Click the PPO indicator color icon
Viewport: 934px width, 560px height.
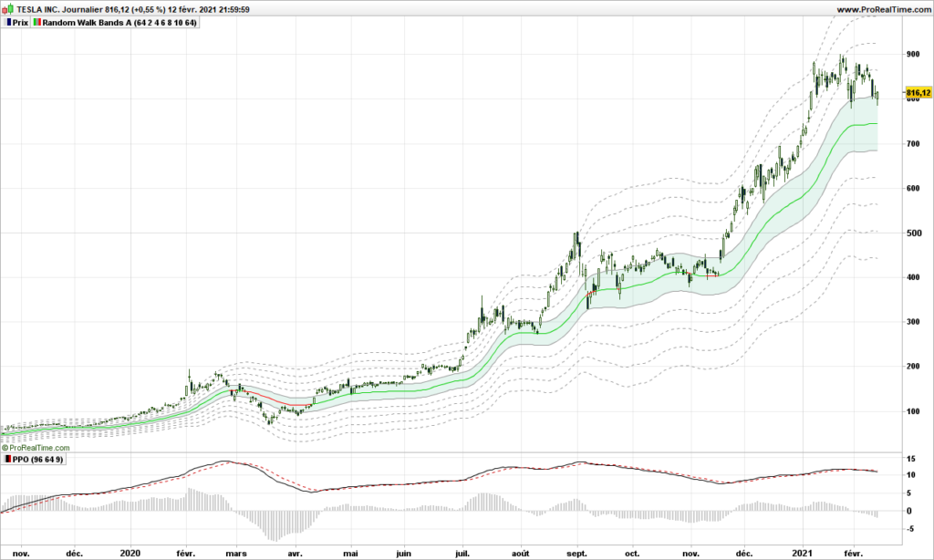[7, 460]
